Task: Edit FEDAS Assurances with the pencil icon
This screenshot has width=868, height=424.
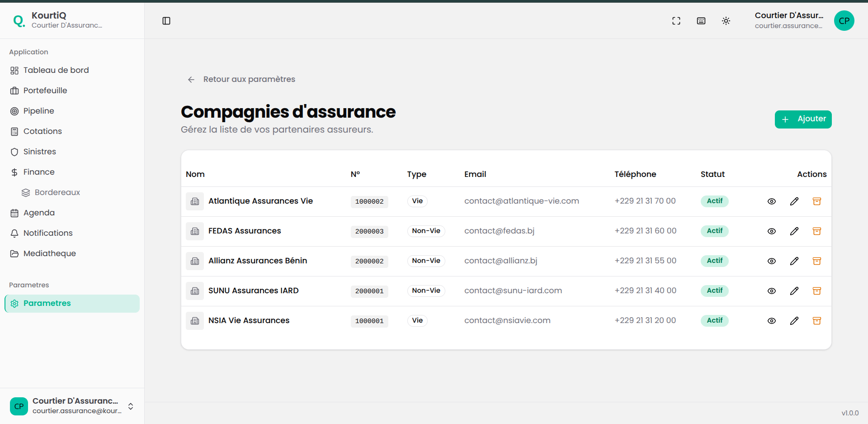Action: click(x=794, y=231)
